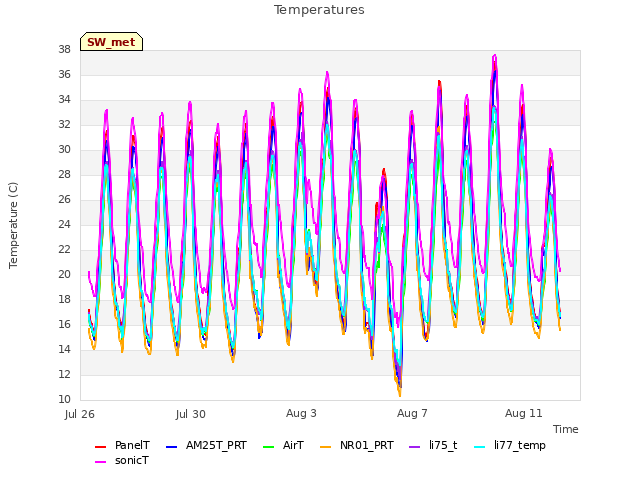Click the 16 y-axis tick label

[x=64, y=324]
